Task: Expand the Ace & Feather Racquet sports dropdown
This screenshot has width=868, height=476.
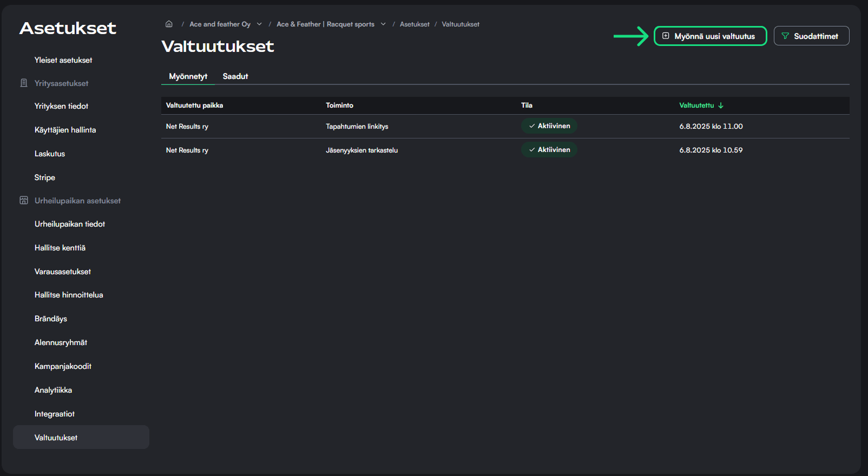Action: click(x=383, y=24)
